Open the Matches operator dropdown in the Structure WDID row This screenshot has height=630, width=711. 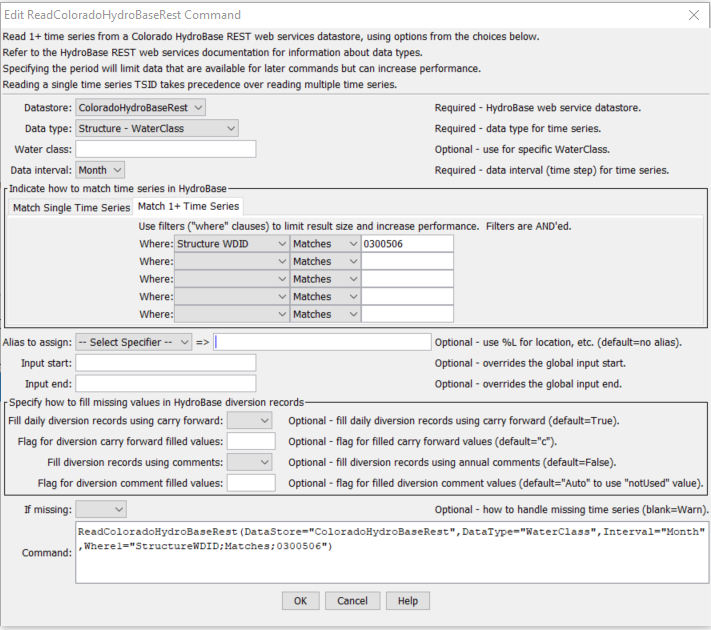click(325, 244)
